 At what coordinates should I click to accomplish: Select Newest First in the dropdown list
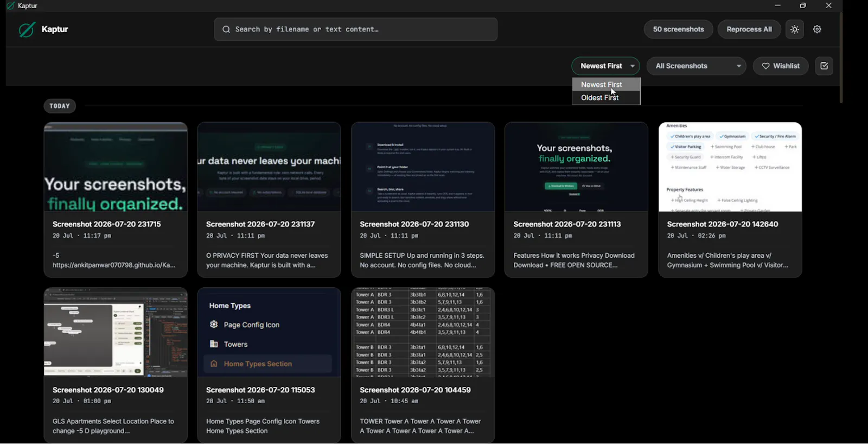tap(606, 85)
